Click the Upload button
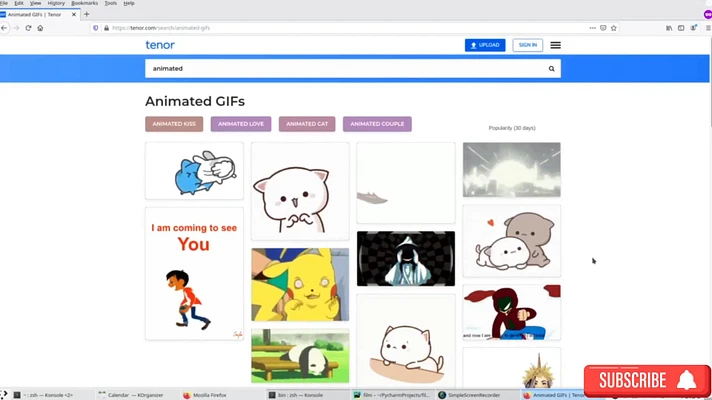 click(x=485, y=45)
